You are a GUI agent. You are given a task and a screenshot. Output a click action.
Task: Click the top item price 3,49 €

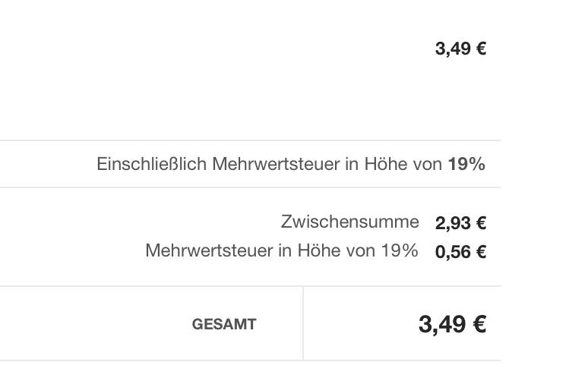tap(460, 49)
